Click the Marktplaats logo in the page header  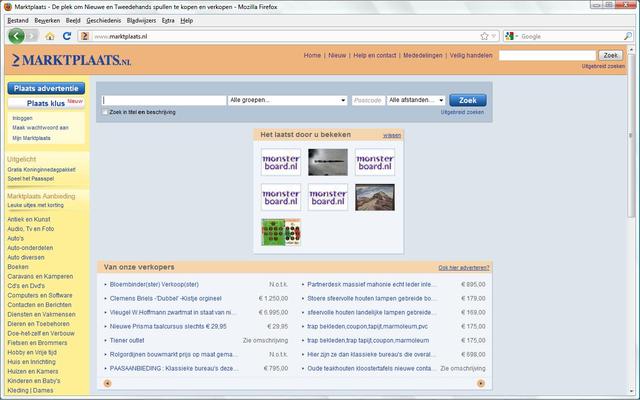(x=56, y=60)
